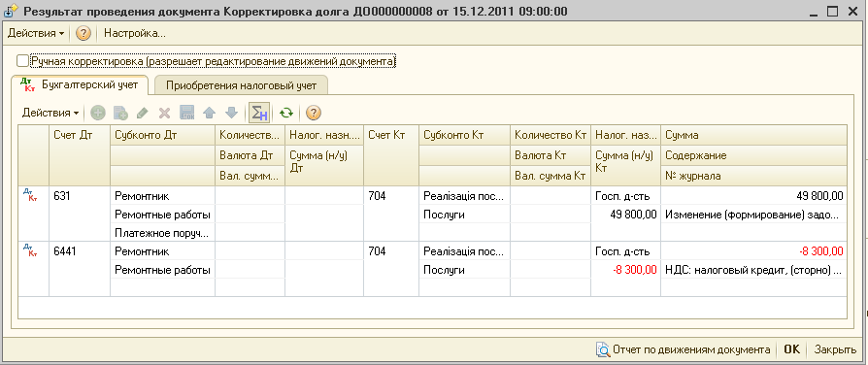
Task: Click the Валюта Кт header cell
Action: point(551,155)
